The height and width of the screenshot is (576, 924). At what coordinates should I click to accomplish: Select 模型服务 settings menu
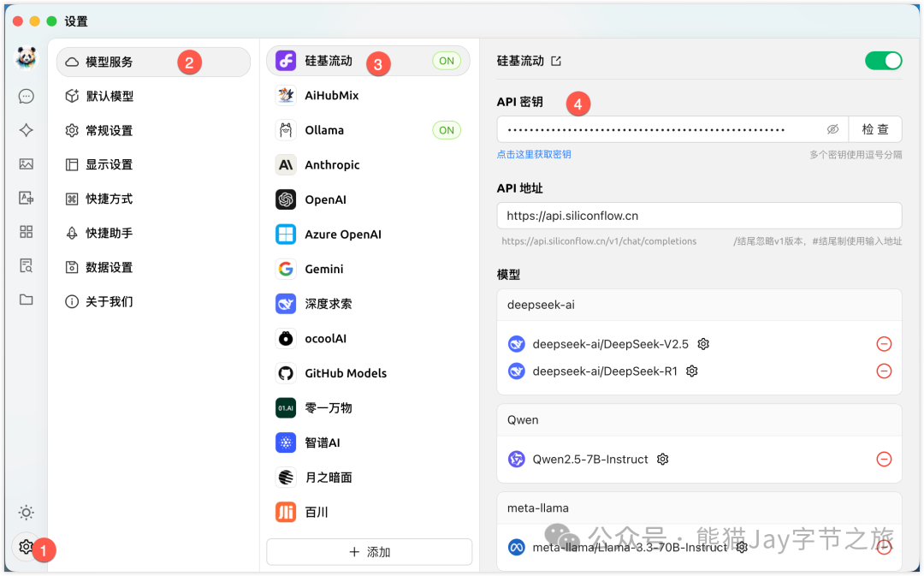pos(153,62)
